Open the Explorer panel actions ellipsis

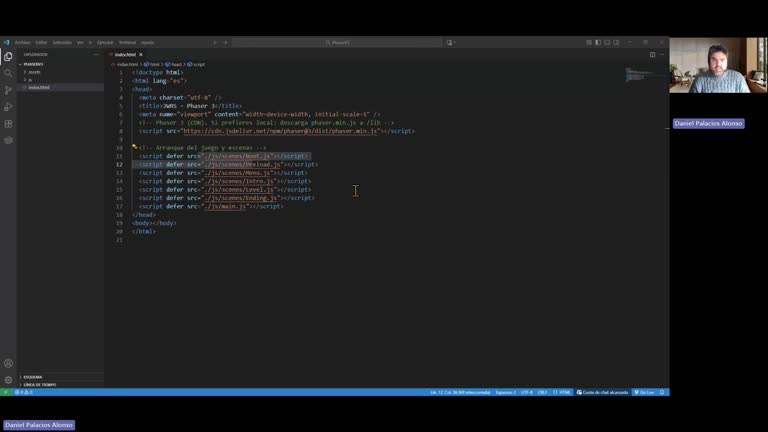point(96,55)
